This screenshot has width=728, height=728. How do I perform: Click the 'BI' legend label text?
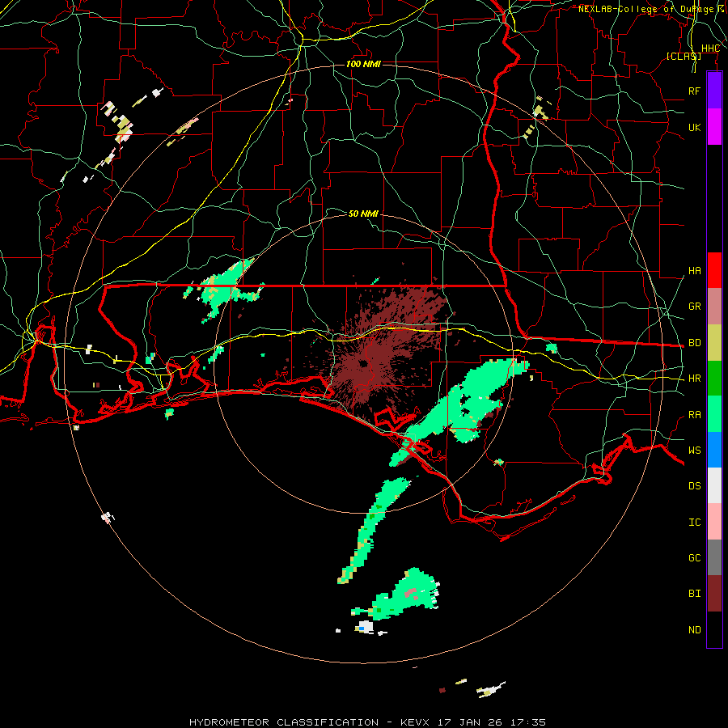694,594
